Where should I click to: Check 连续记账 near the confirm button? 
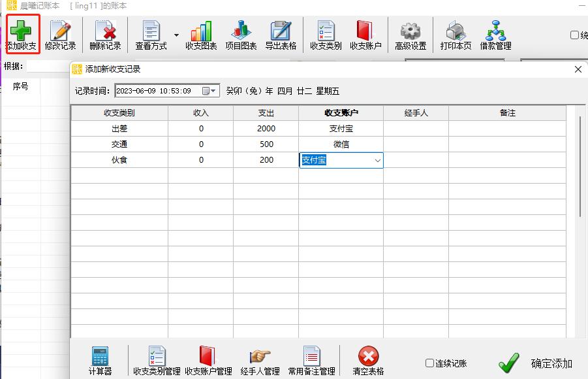[x=430, y=364]
